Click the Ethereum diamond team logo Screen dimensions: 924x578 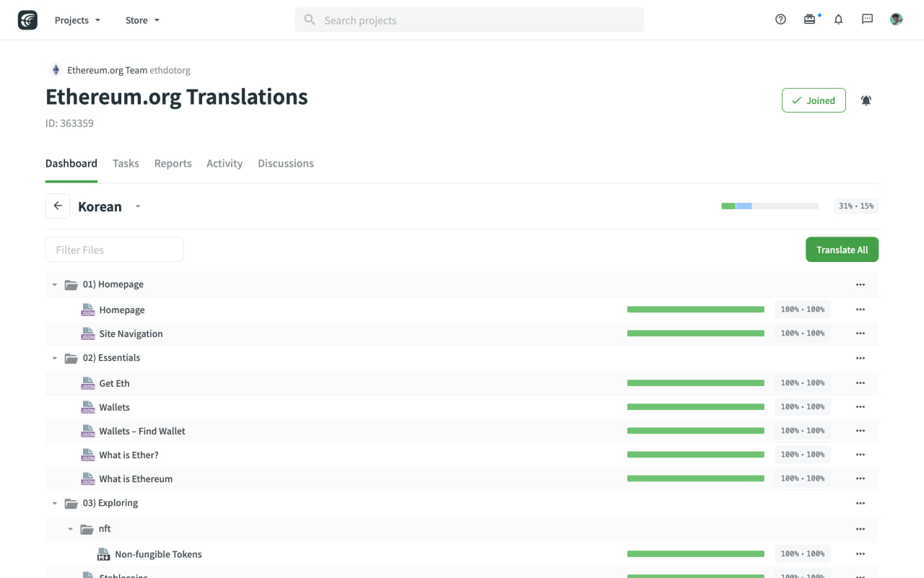[56, 70]
